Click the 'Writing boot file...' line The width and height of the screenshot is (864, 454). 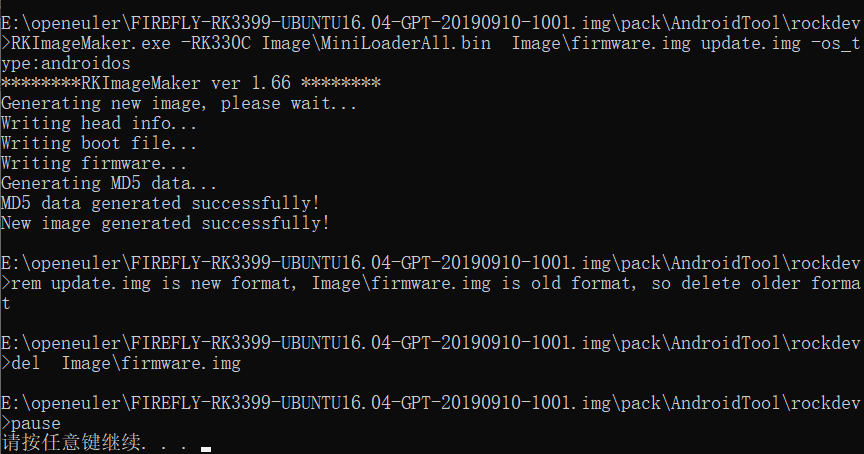(x=99, y=143)
